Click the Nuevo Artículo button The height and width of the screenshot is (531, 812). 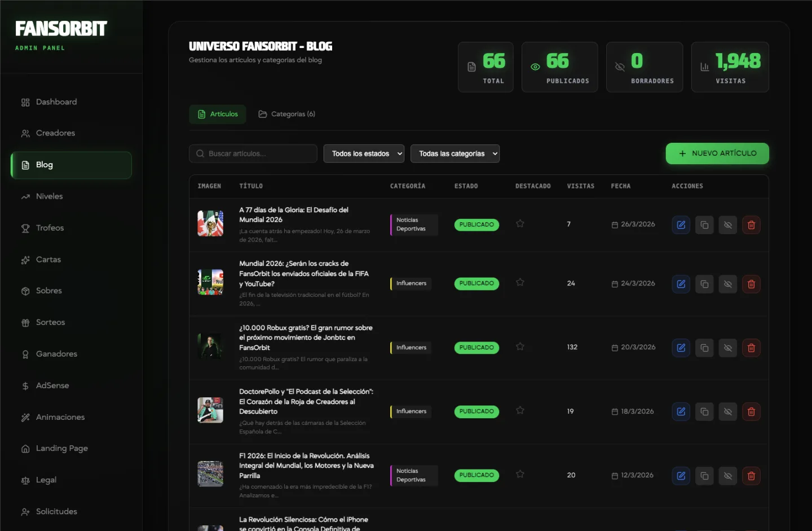point(717,153)
